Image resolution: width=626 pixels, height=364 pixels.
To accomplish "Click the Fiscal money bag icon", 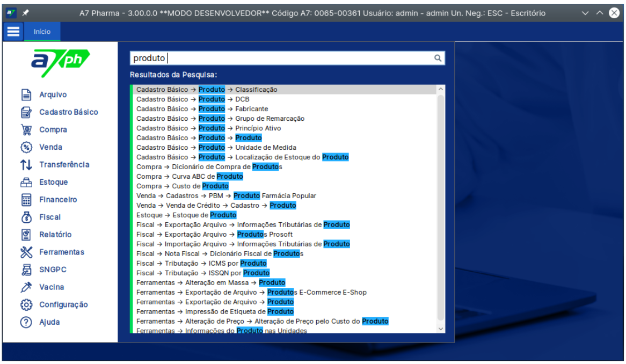I will point(26,217).
